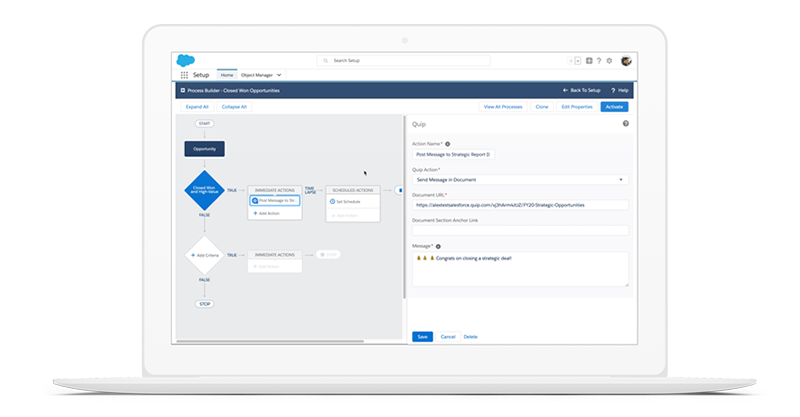Click the Expand All button
Screen dimensions: 800x417
tap(197, 107)
